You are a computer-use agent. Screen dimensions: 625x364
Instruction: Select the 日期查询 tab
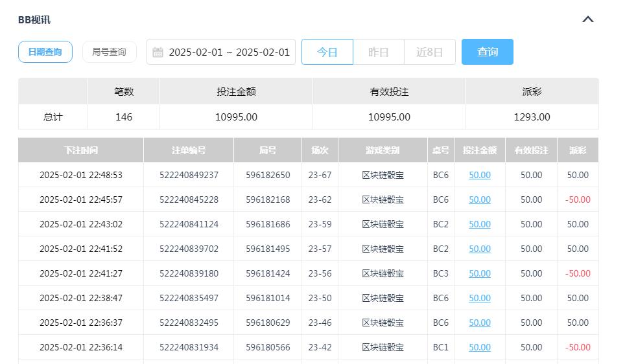point(45,52)
